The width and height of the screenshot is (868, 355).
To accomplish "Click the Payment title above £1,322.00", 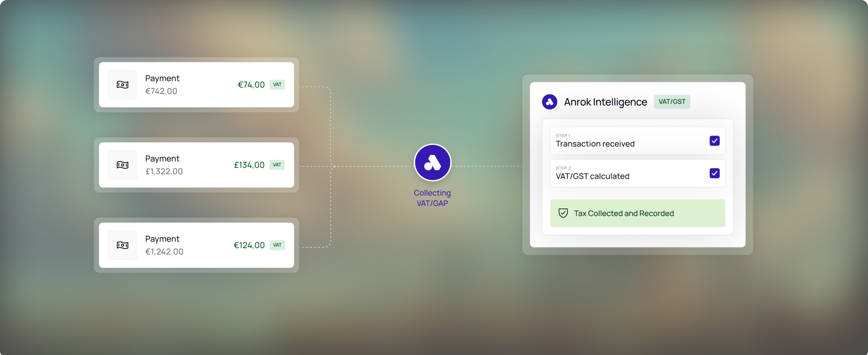I will [162, 159].
